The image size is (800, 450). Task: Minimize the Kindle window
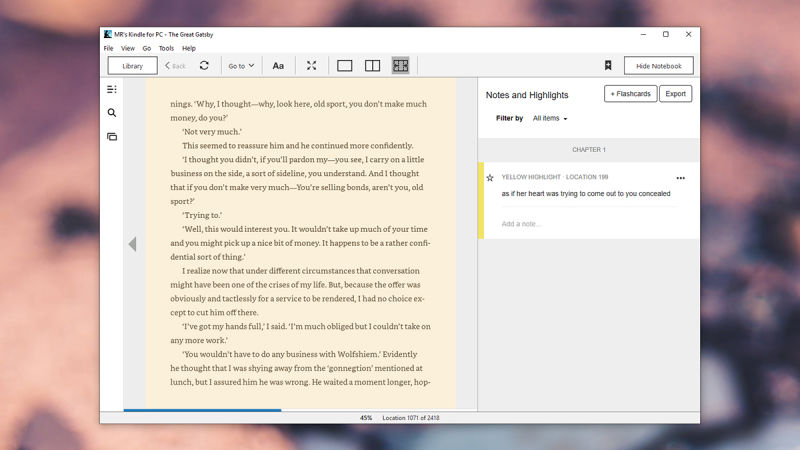coord(643,34)
